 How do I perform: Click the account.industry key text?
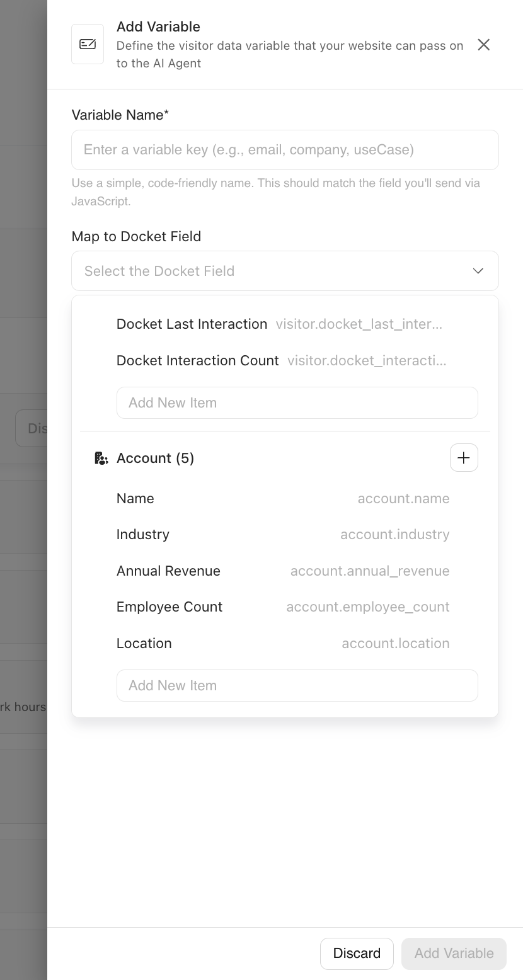[395, 535]
